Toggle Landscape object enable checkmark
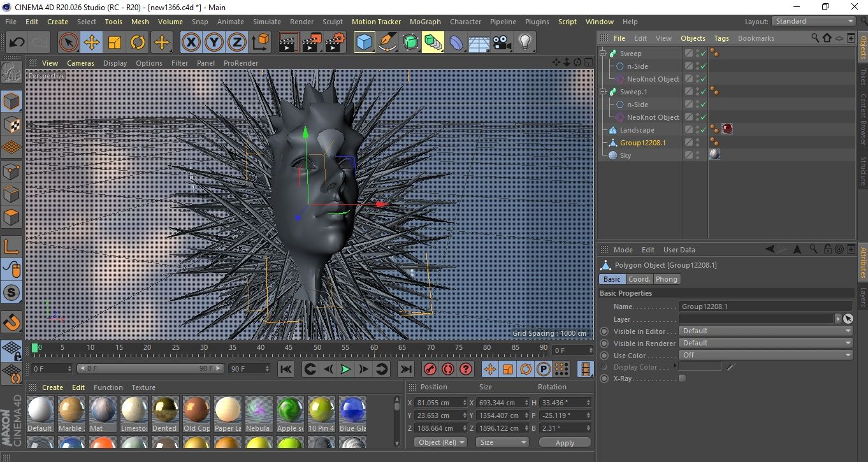This screenshot has width=868, height=462. click(703, 130)
